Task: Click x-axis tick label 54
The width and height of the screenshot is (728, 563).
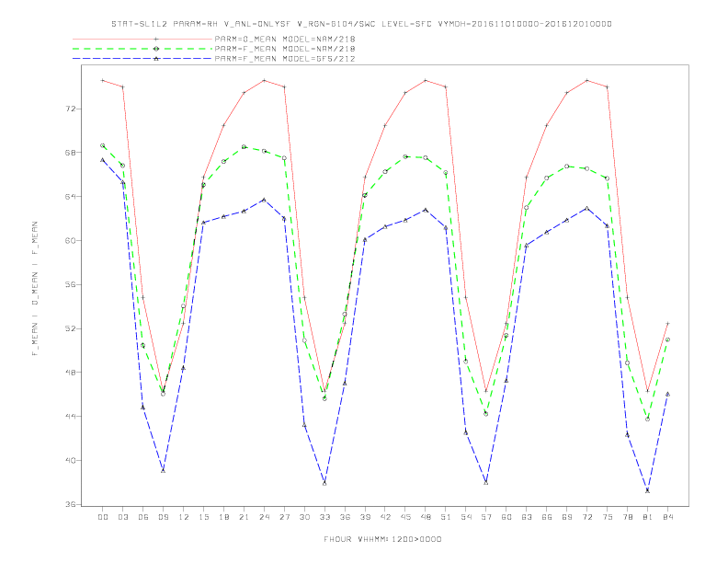Action: click(466, 517)
